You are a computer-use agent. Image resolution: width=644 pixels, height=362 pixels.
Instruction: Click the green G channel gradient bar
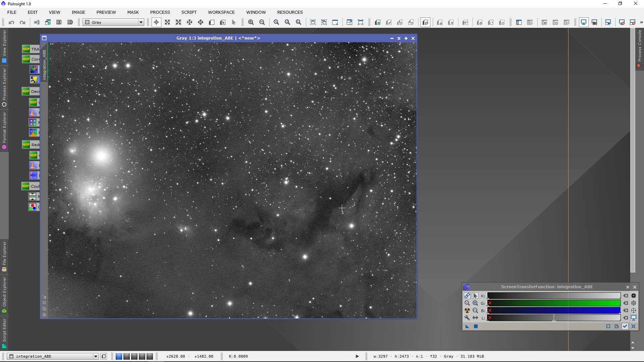pos(553,303)
